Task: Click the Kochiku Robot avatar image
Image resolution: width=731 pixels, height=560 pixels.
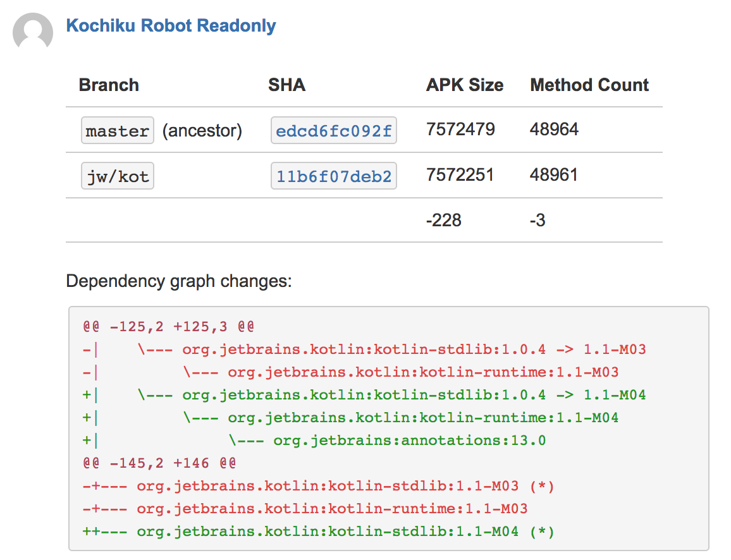Action: (x=33, y=32)
